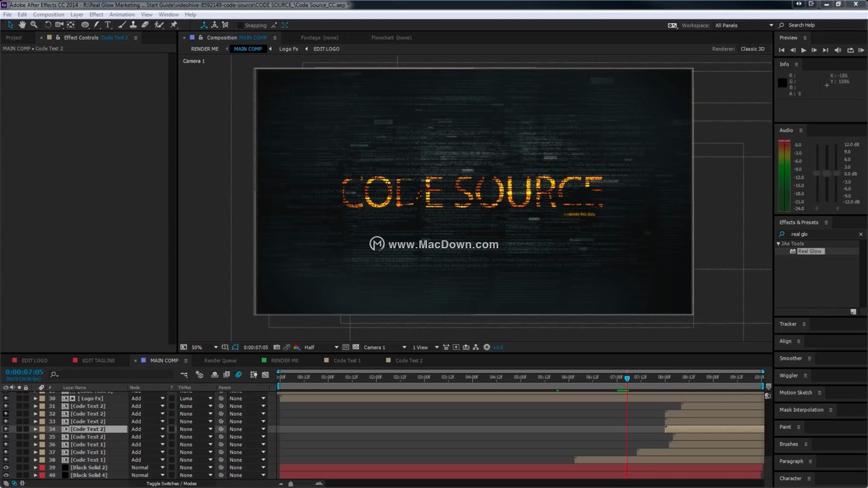Toggle Preserve Underlying Transparency for layer 34
868x488 pixels.
tap(172, 429)
